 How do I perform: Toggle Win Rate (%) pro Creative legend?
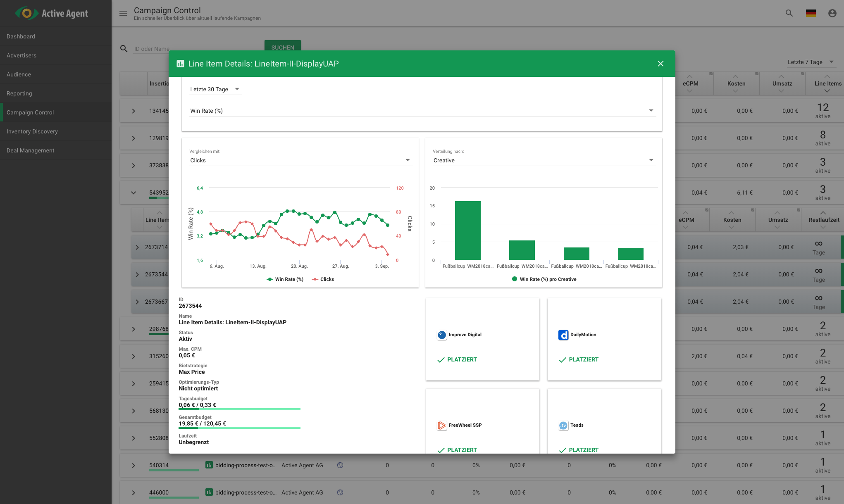coord(544,279)
